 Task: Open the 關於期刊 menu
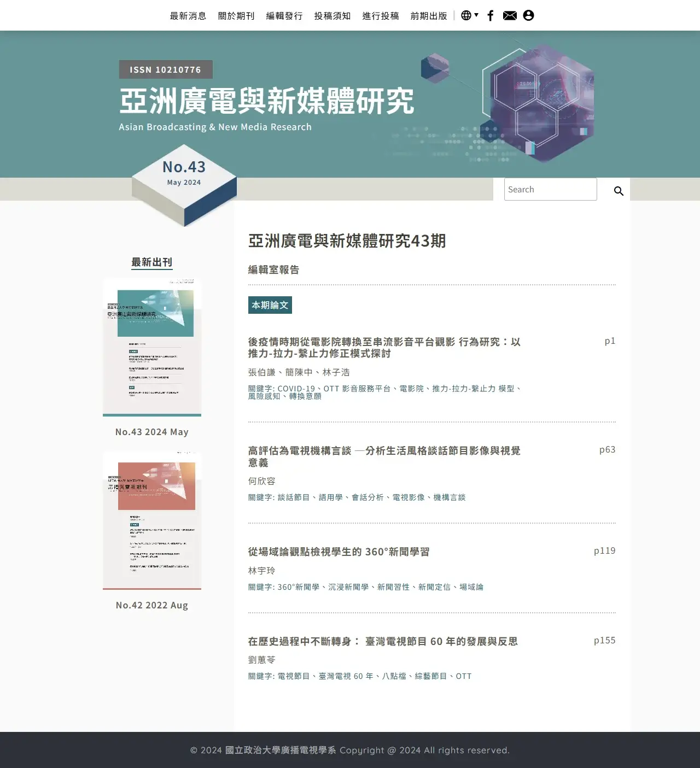point(236,16)
